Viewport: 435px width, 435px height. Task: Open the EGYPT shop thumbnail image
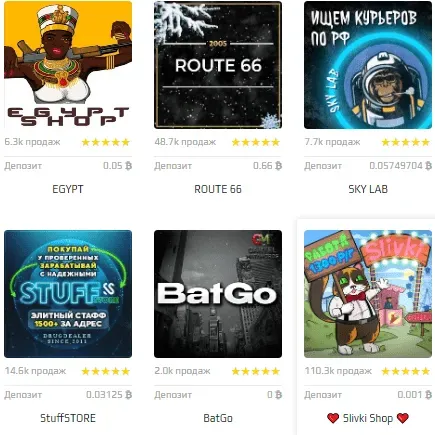[68, 65]
